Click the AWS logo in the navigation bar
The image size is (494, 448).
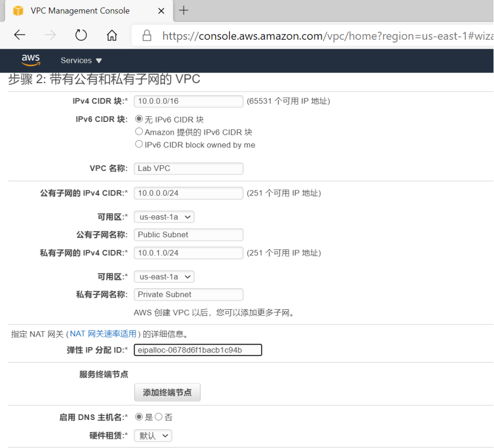(31, 60)
